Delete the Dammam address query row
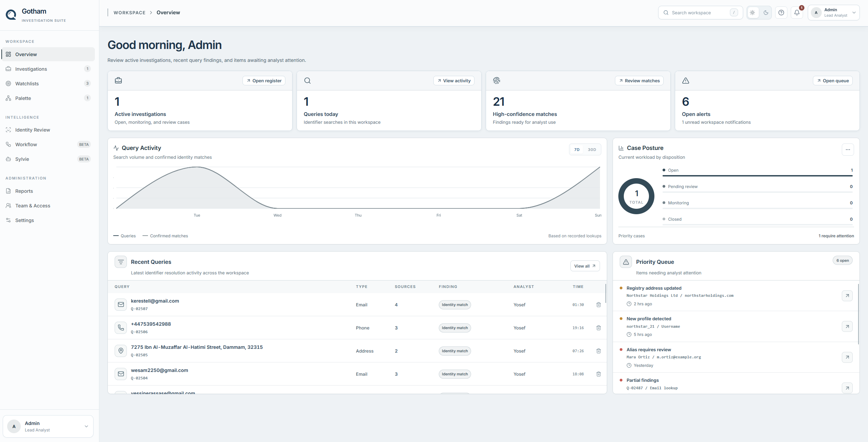 [599, 351]
